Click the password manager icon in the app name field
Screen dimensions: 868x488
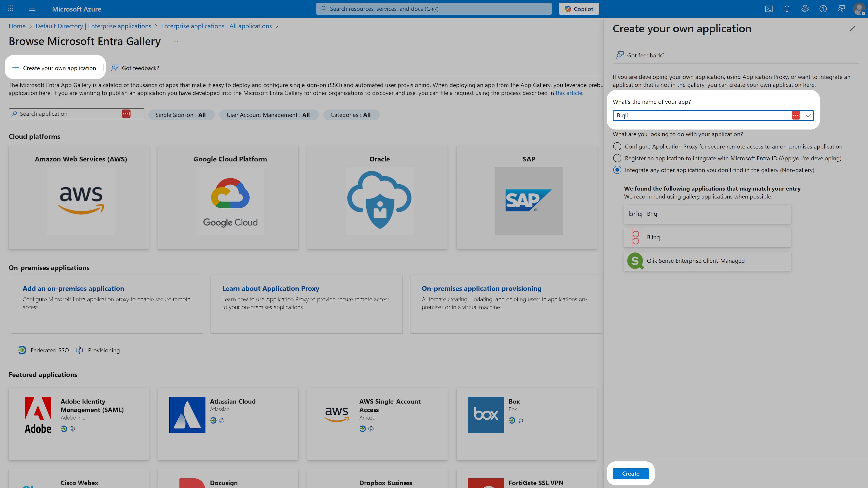pyautogui.click(x=796, y=115)
